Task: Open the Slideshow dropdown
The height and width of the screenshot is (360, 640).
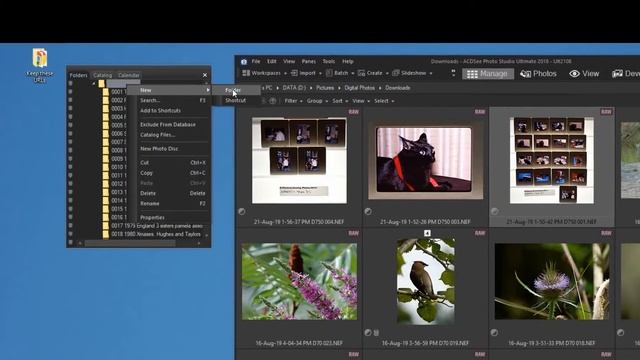Action: click(412, 73)
